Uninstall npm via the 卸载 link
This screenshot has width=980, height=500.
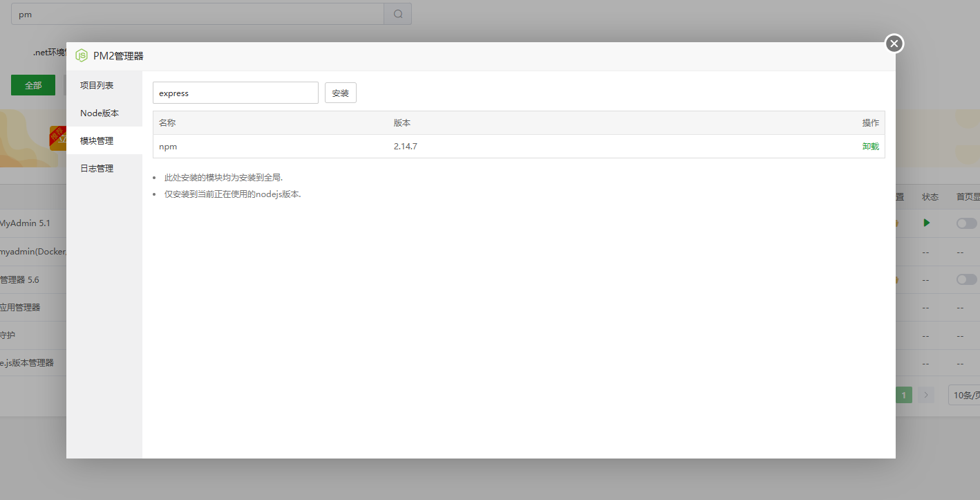tap(871, 147)
